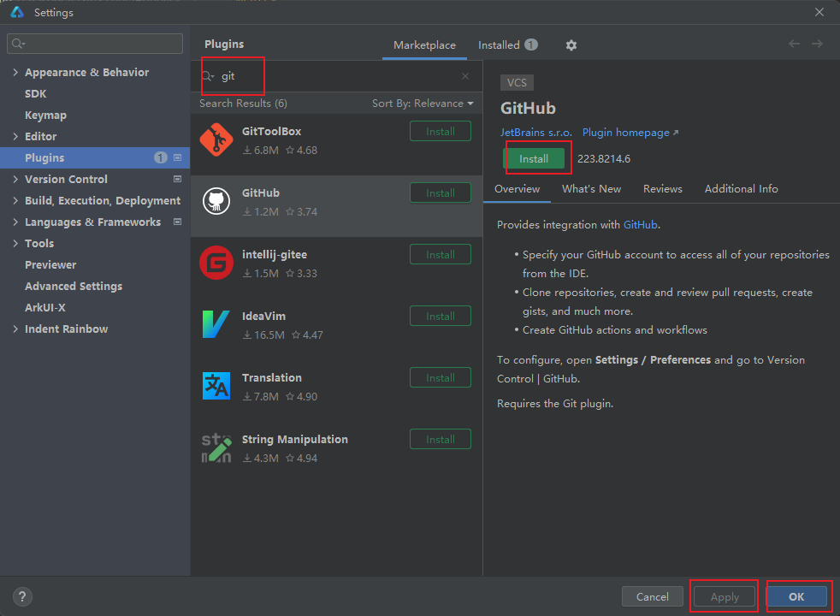Click project-level icon beside Languages & Frameworks
This screenshot has height=616, width=840.
coord(177,222)
